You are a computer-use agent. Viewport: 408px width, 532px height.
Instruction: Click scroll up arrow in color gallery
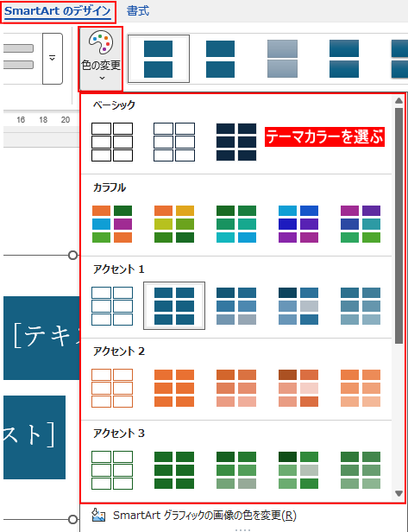(x=399, y=101)
